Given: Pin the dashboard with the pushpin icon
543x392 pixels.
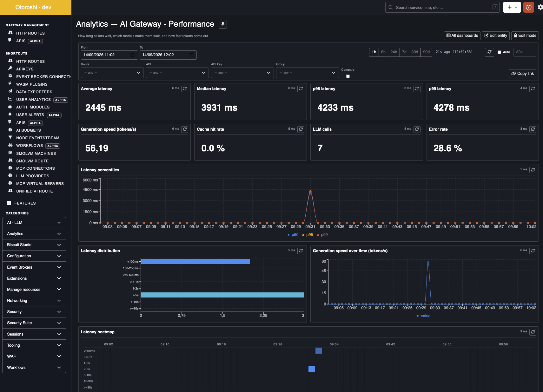Looking at the screenshot, I should (223, 24).
